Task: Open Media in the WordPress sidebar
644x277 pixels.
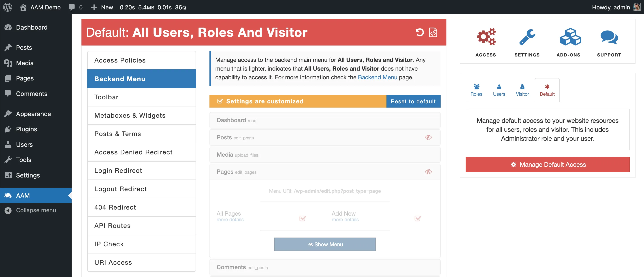Action: pos(36,63)
